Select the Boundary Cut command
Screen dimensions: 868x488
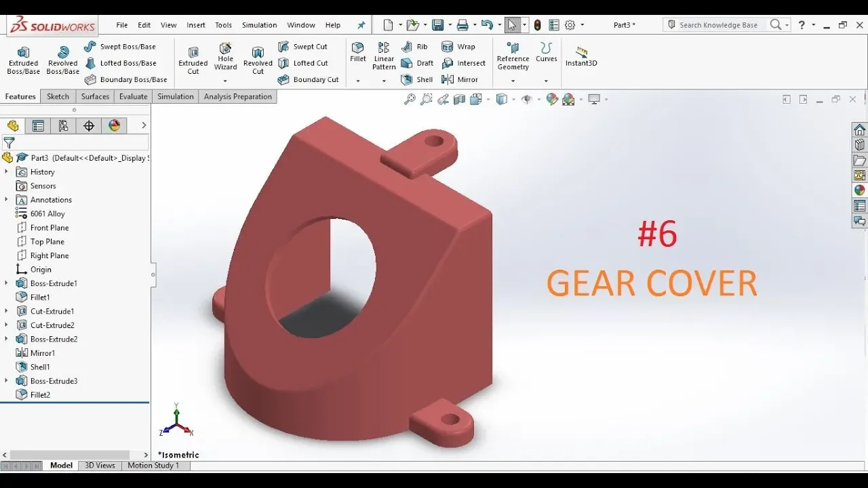[308, 79]
